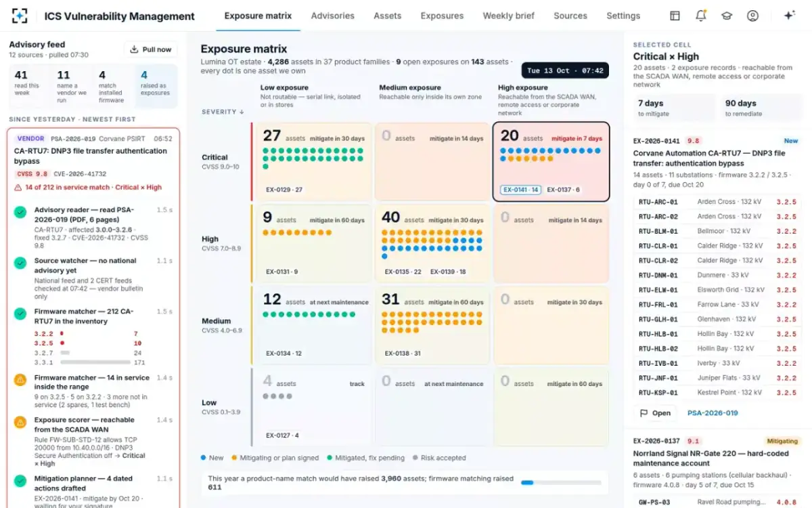Screen dimensions: 812x508
Task: Open the EX-0135 · 22 exposure chip
Action: [x=403, y=272]
